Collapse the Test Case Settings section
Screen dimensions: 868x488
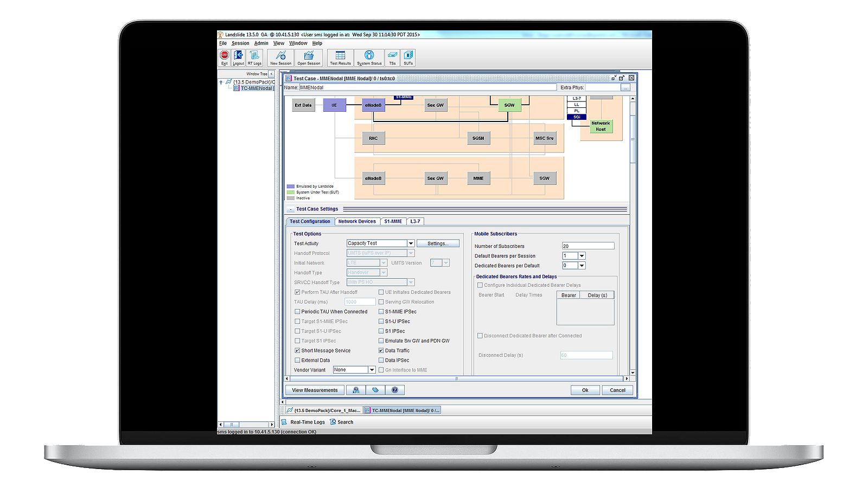291,209
